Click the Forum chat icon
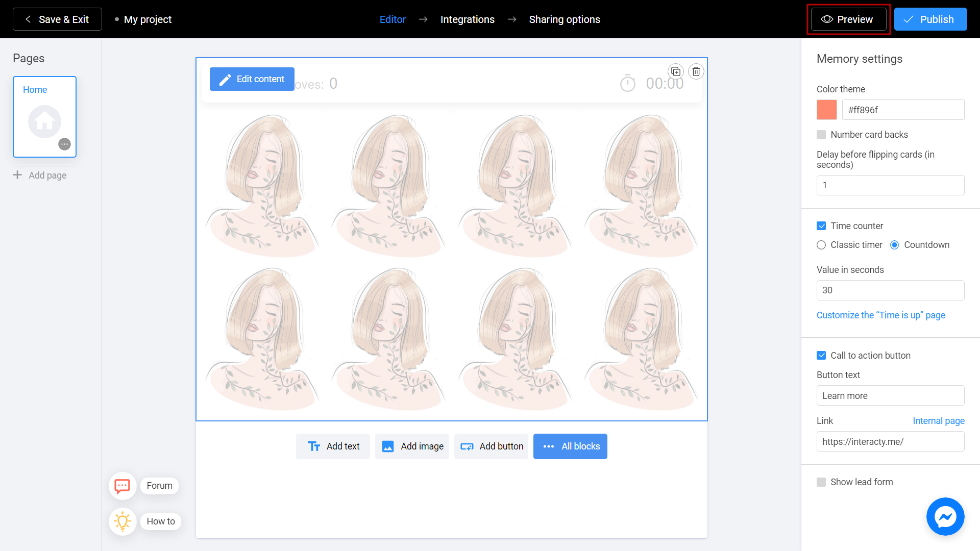 coord(122,486)
